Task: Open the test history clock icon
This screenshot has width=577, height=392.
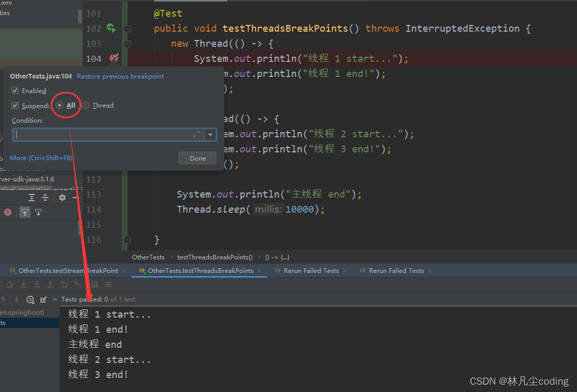Action: click(30, 299)
